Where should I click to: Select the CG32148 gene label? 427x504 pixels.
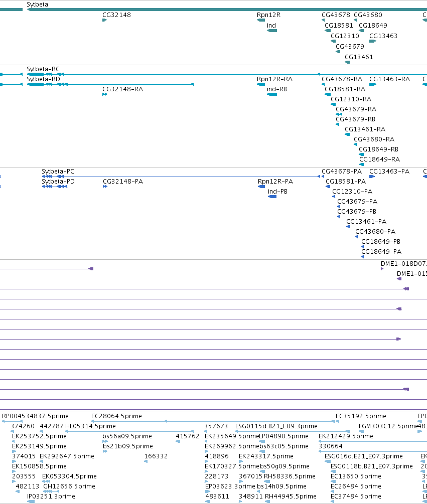tap(116, 15)
